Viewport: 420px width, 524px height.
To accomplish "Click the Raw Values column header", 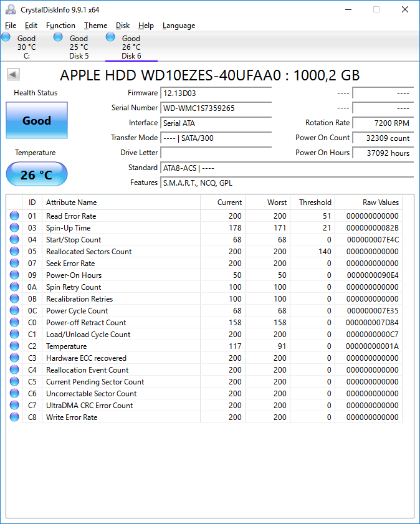I will [368, 202].
